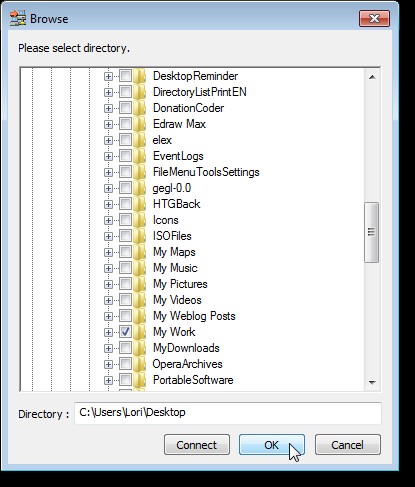
Task: Check the DesktopReminder checkbox
Action: tap(125, 76)
